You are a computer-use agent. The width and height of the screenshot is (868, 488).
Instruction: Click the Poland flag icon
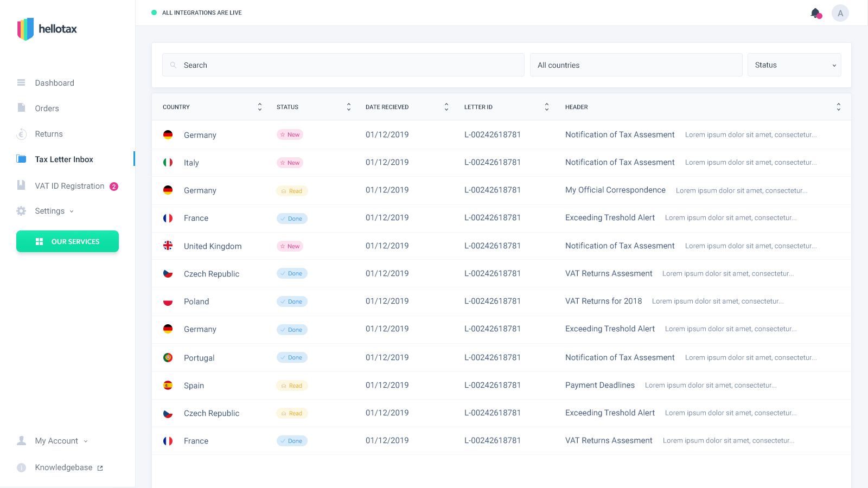[168, 301]
